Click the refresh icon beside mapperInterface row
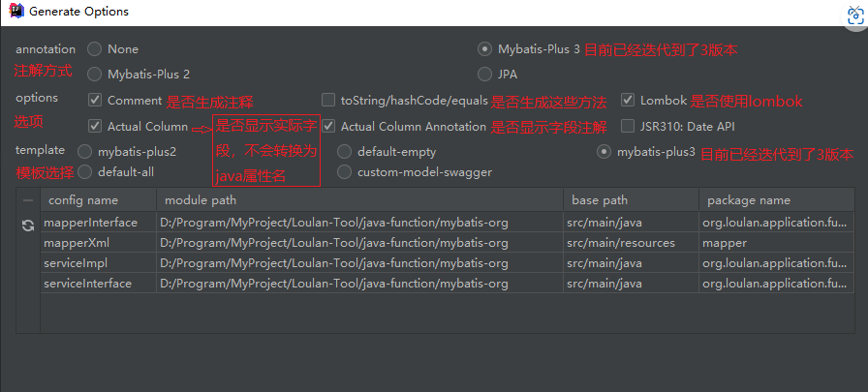 [27, 225]
